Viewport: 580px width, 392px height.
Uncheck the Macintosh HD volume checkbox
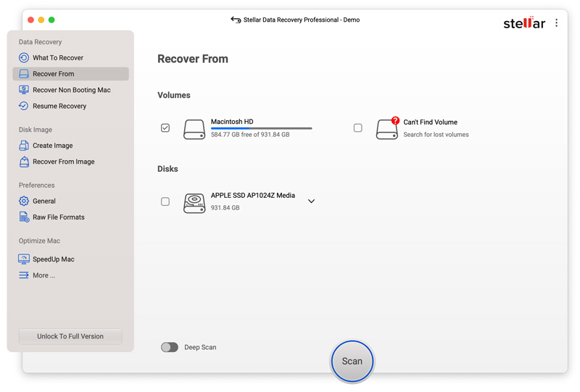coord(165,128)
